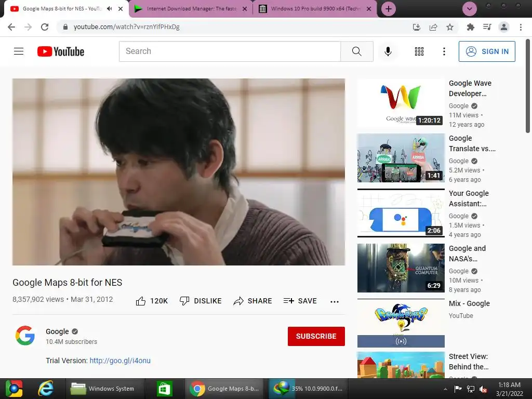Viewport: 532px width, 399px height.
Task: Open the Google channel avatar
Action: click(25, 336)
